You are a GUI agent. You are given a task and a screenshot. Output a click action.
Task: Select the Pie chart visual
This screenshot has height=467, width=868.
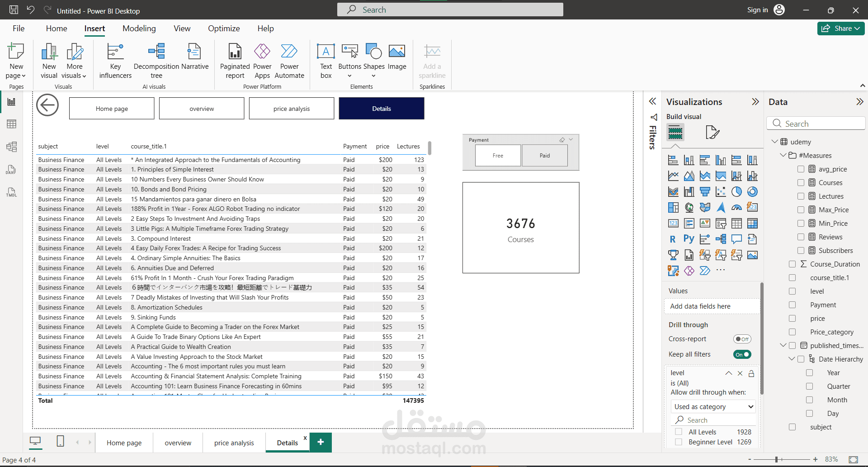(x=736, y=191)
